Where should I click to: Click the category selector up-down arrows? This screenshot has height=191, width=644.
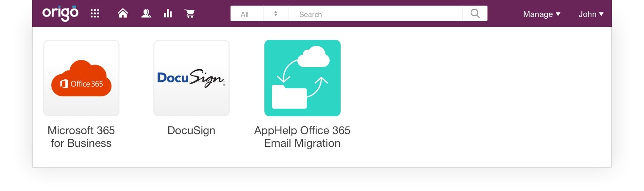(276, 14)
